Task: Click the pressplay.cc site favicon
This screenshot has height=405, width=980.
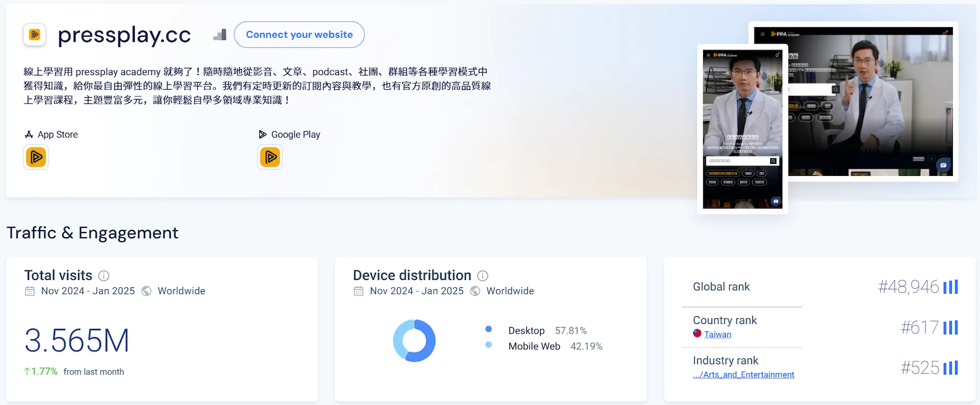Action: tap(35, 35)
